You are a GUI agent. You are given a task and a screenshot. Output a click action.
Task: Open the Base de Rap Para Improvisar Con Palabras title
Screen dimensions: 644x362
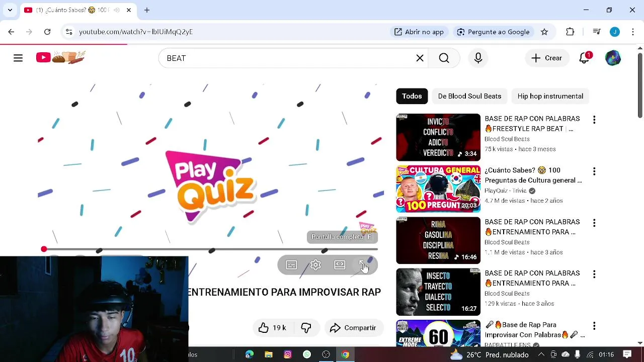click(535, 330)
